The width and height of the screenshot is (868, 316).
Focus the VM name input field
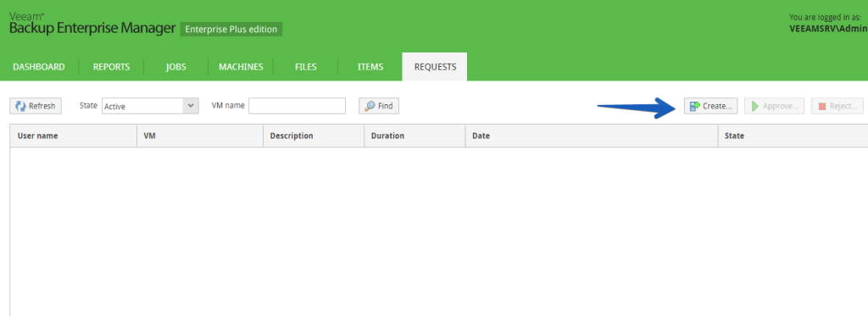(298, 106)
